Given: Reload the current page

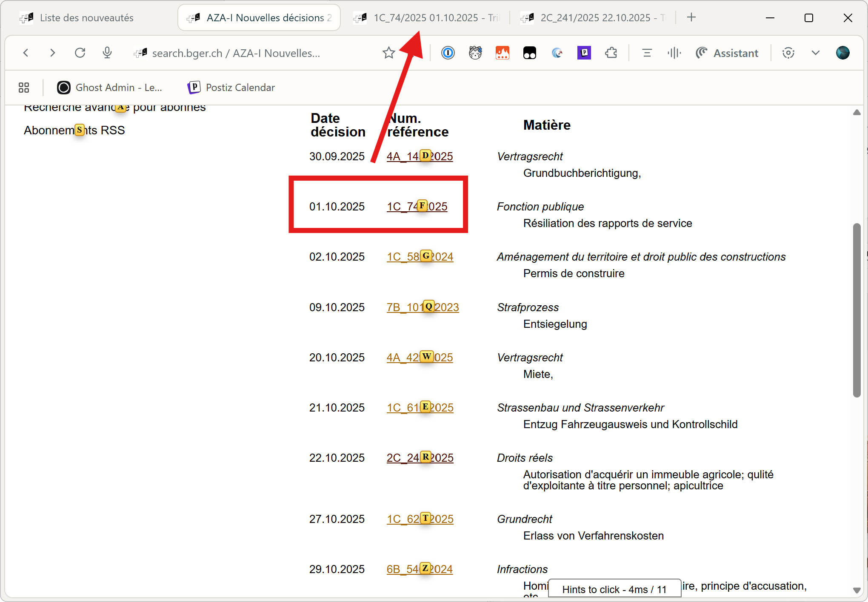Looking at the screenshot, I should [80, 53].
